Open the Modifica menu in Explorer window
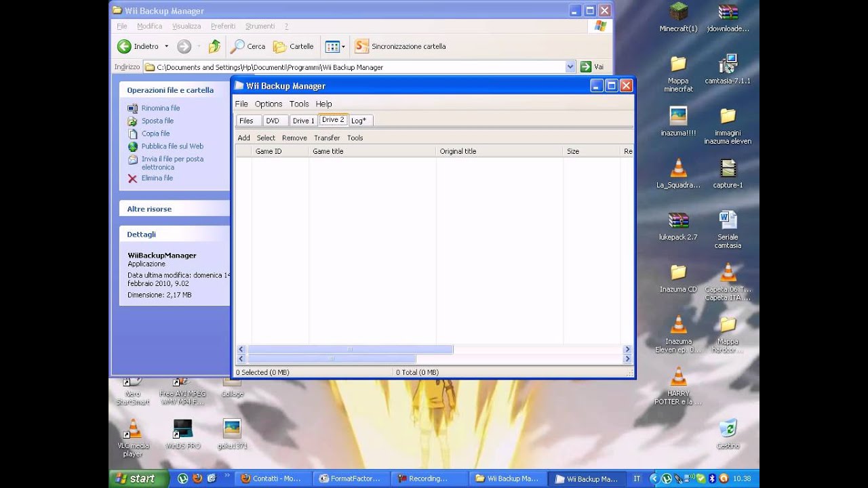This screenshot has width=868, height=488. (149, 26)
